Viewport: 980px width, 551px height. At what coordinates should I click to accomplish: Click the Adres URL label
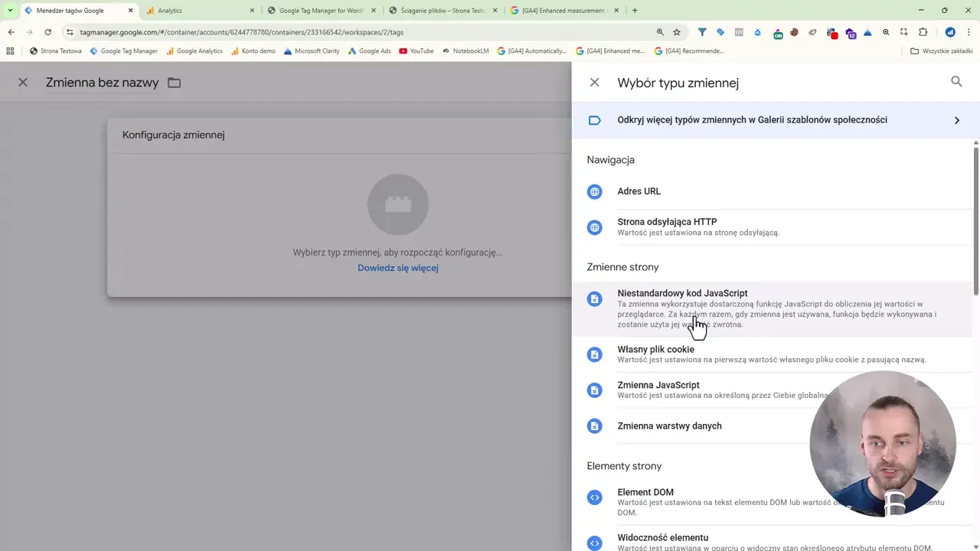[x=639, y=191]
